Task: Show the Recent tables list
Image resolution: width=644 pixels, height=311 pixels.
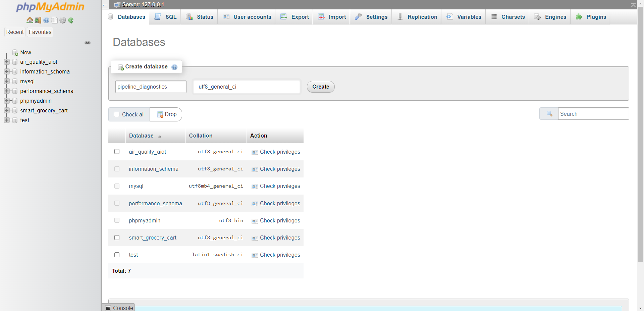Action: click(x=15, y=32)
